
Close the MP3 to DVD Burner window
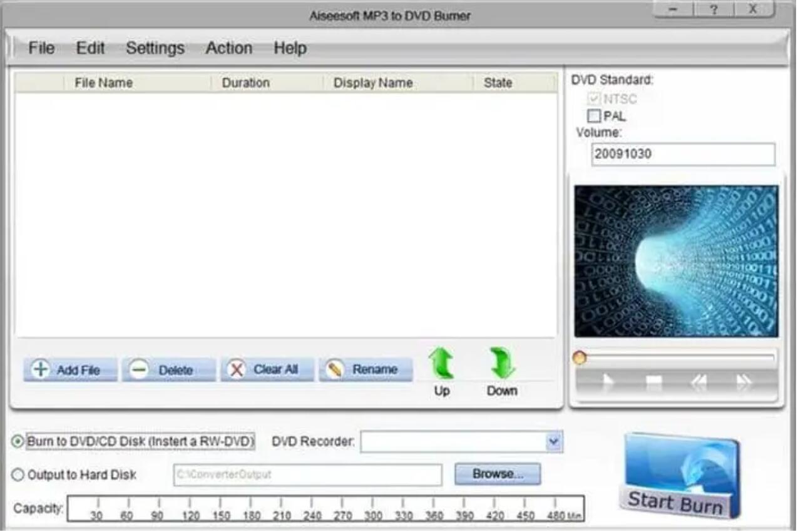click(x=752, y=9)
